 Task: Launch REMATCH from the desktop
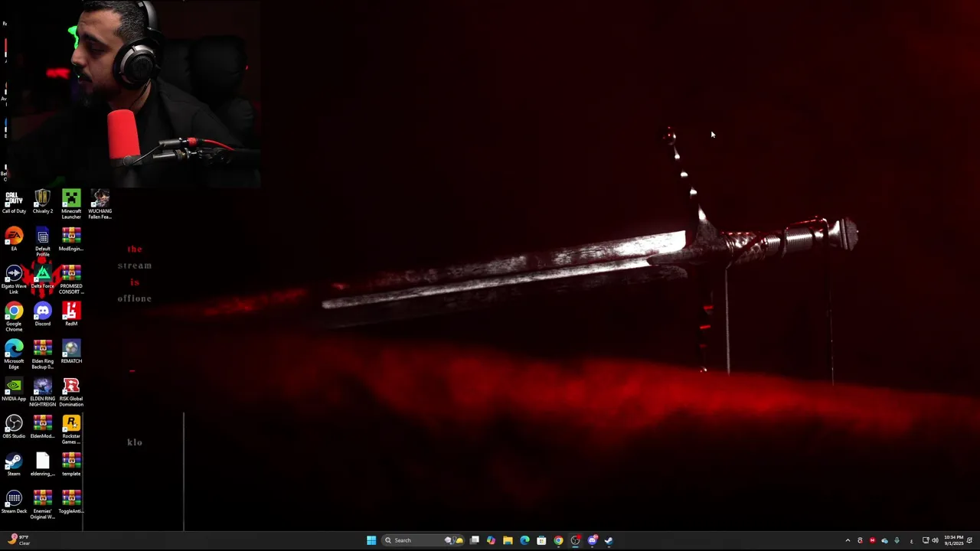[71, 352]
